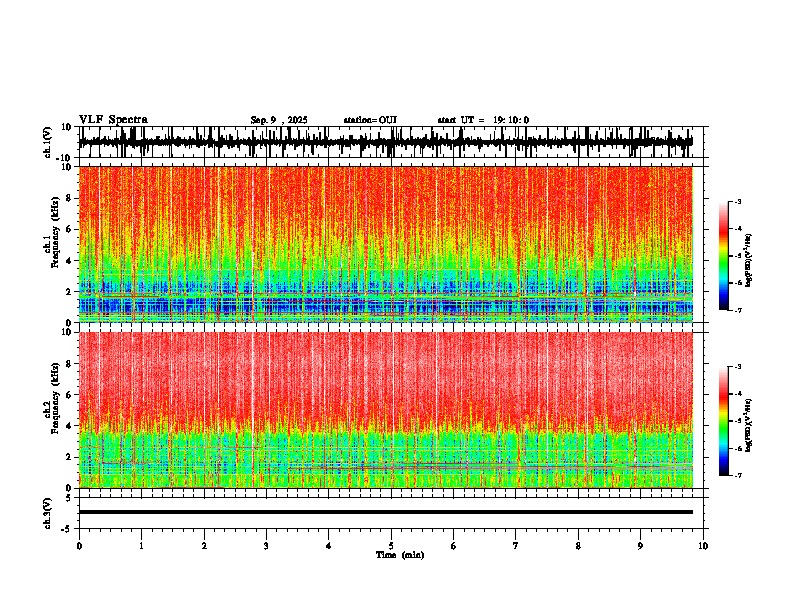
Task: Click the '-7' label on ch.2 colorbar
Action: (x=737, y=475)
